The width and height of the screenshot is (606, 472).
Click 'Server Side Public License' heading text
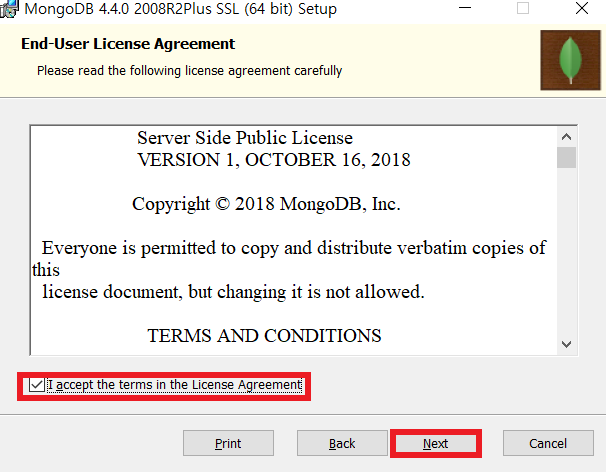pyautogui.click(x=245, y=138)
